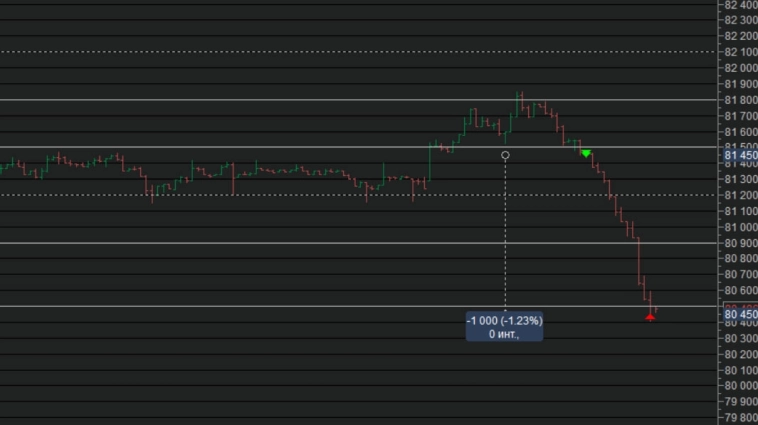This screenshot has height=425, width=758.
Task: Click the 80 300 value on price axis
Action: coord(741,338)
